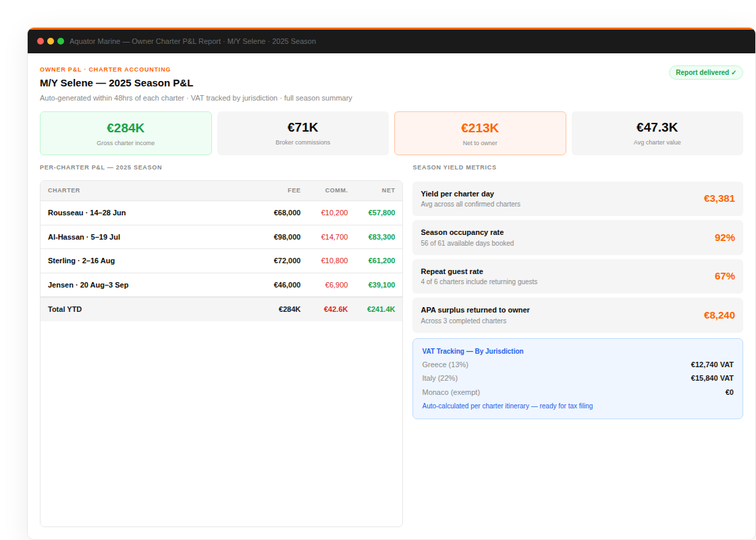
Task: Click the 4 of 6 charters returning guests text
Action: [479, 282]
